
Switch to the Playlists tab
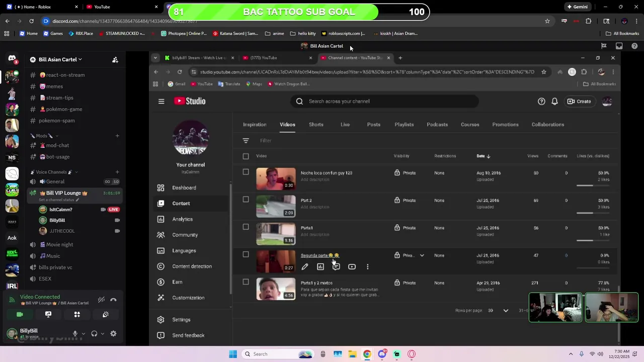point(404,125)
